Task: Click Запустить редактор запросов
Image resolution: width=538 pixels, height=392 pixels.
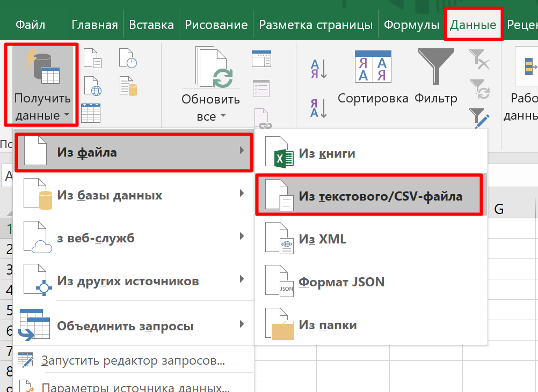Action: [x=133, y=361]
